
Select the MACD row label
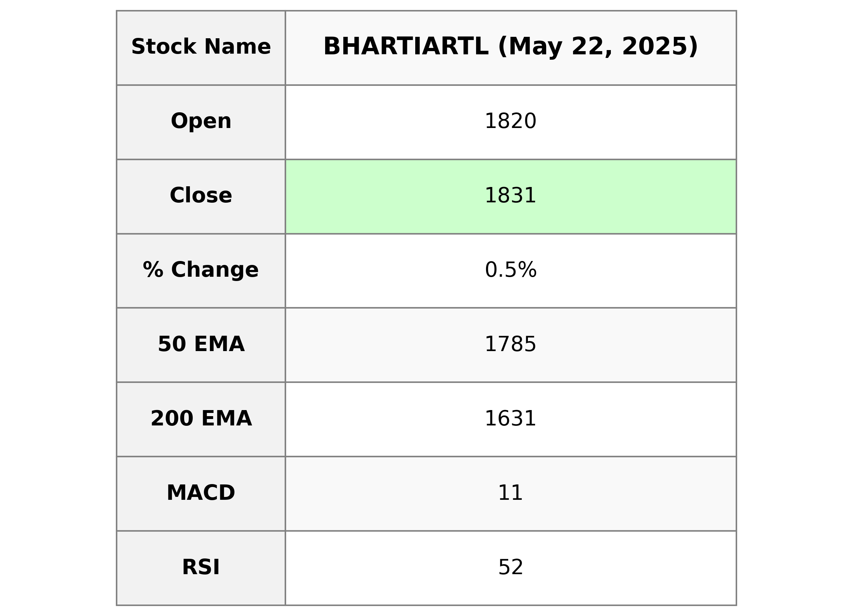click(x=201, y=493)
